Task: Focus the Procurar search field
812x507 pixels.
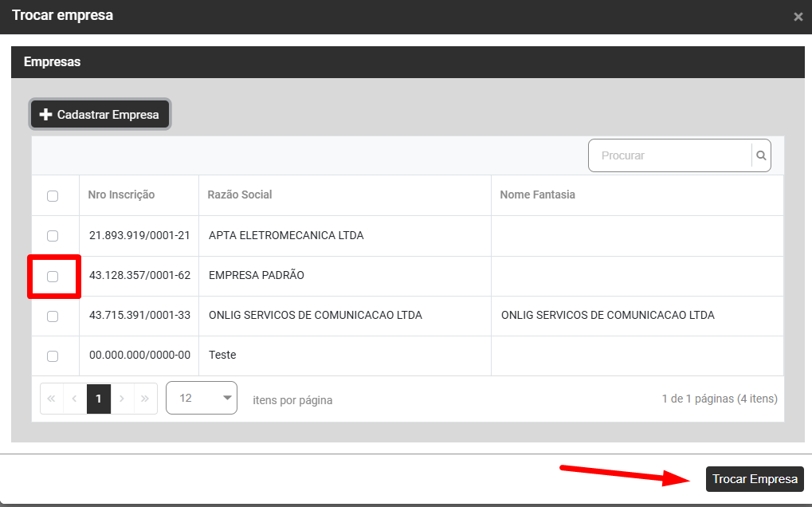Action: pyautogui.click(x=670, y=155)
